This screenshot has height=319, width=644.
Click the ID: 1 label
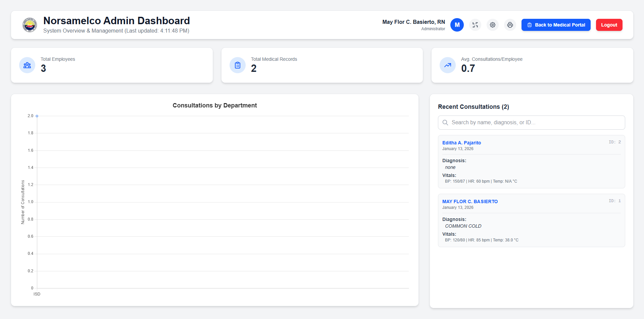coord(615,201)
